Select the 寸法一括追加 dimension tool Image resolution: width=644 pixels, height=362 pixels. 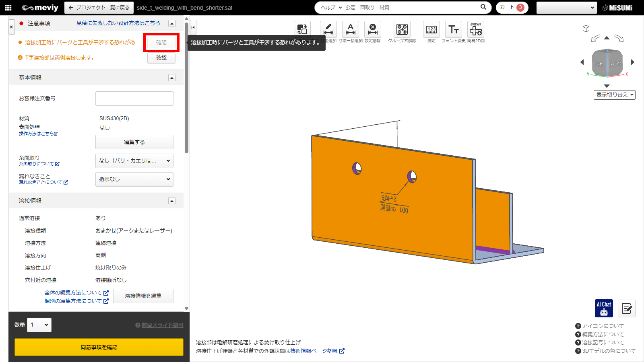pos(351,30)
